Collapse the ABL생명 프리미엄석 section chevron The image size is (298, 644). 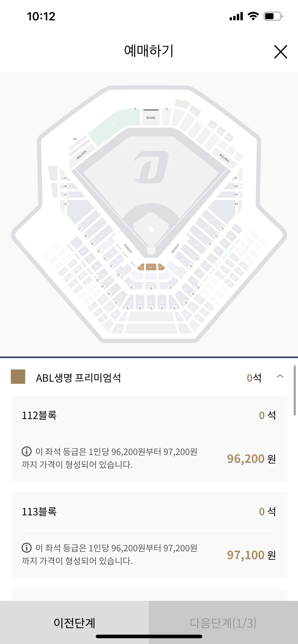(x=280, y=376)
